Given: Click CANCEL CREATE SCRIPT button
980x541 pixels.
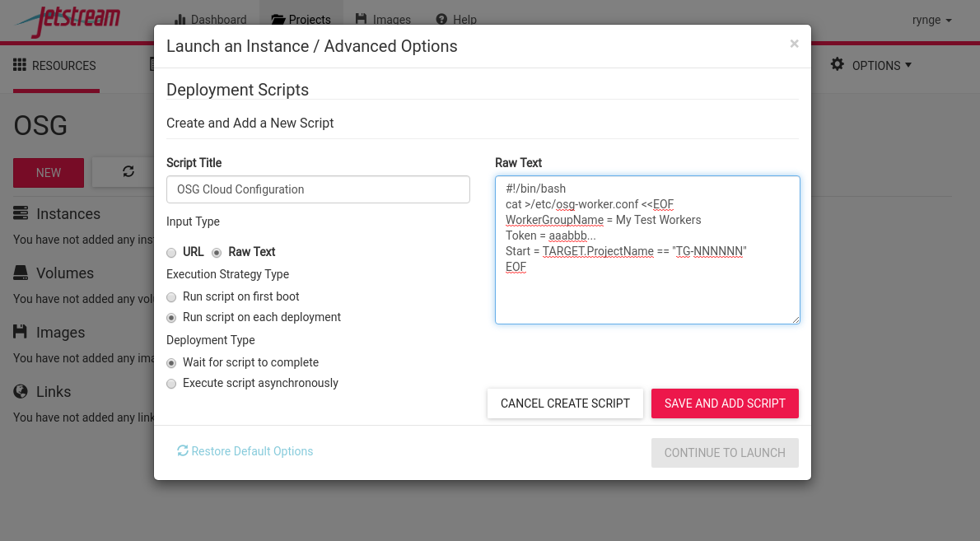Looking at the screenshot, I should [x=565, y=403].
